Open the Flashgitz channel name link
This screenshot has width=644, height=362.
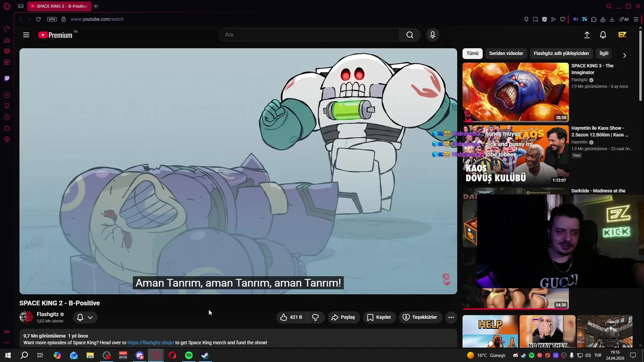click(x=48, y=314)
